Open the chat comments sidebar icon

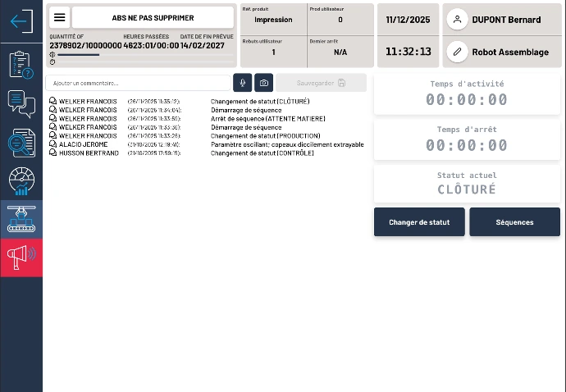21,103
